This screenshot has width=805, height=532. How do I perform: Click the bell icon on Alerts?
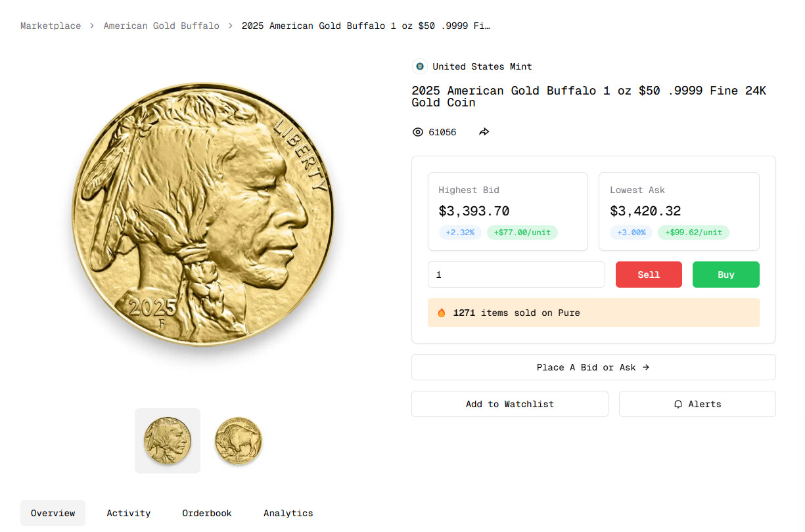[x=678, y=404]
